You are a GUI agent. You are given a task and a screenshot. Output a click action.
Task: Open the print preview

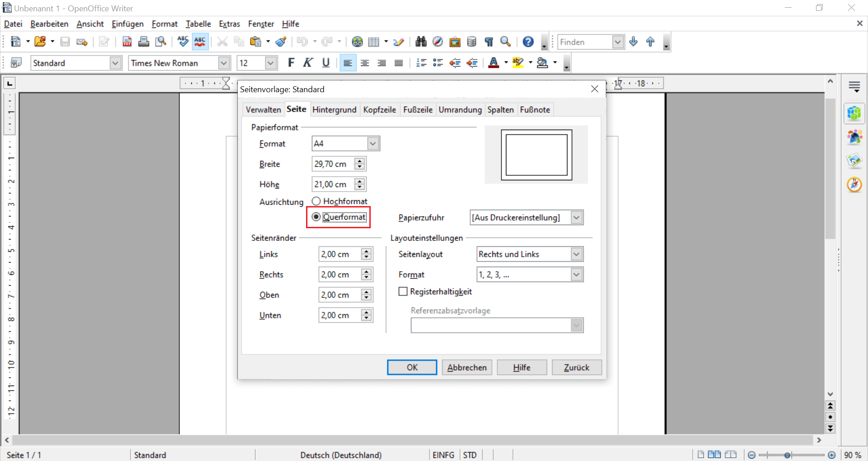pyautogui.click(x=160, y=42)
